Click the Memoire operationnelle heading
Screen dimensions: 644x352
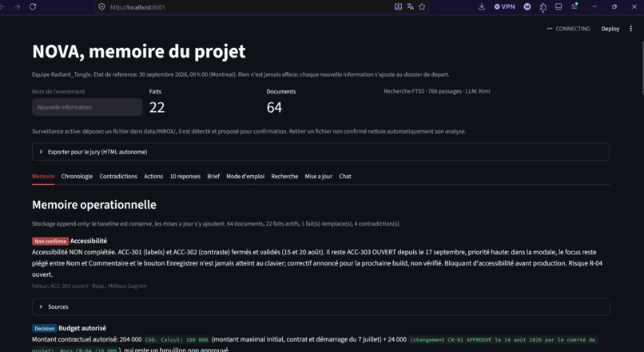tap(94, 204)
